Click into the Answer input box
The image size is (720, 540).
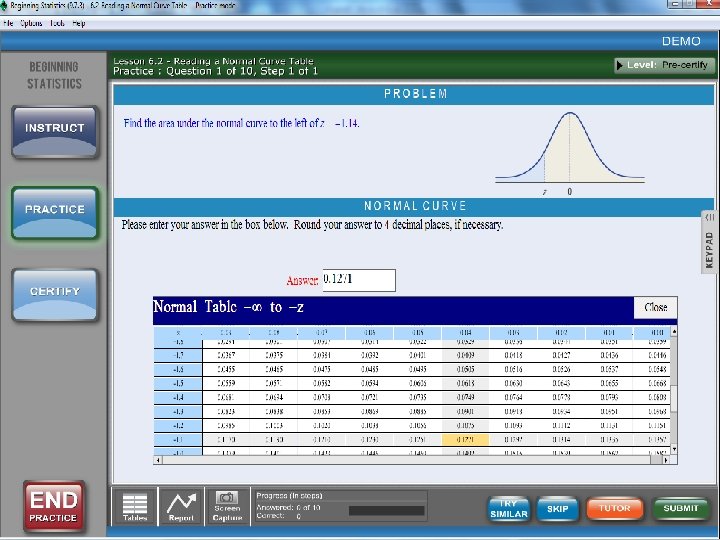click(359, 280)
